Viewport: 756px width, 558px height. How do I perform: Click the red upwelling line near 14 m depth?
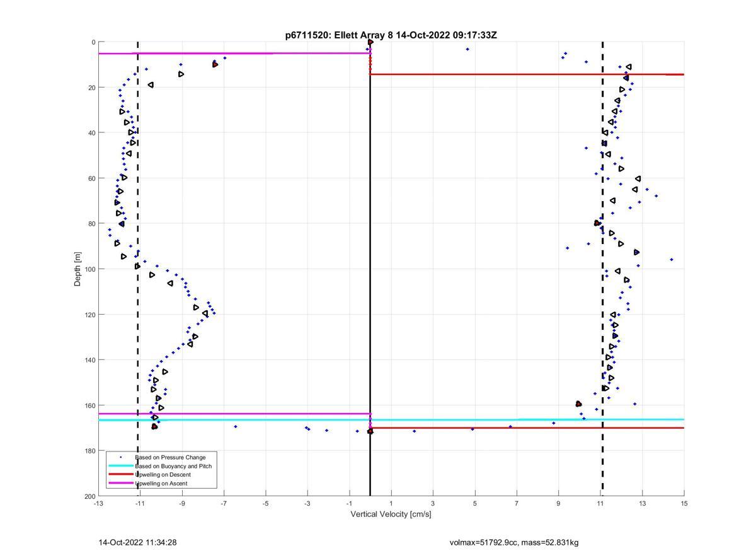pos(527,74)
